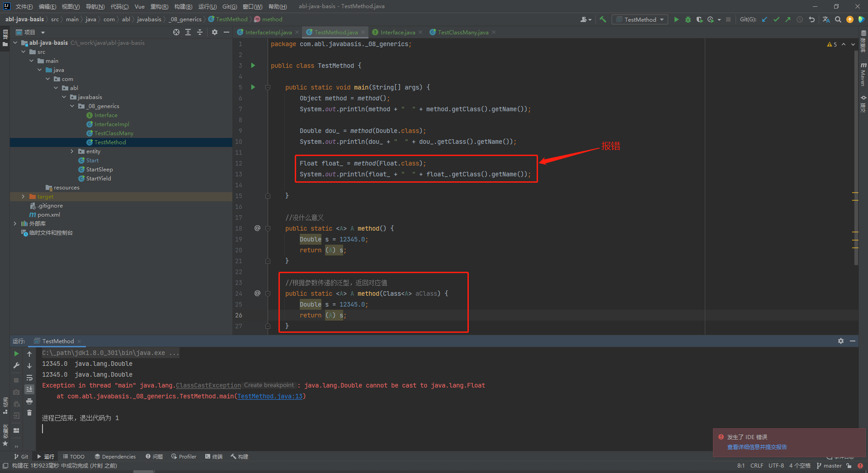Click the Git update project arrow
Screen dimensions: 868x473
(765, 19)
